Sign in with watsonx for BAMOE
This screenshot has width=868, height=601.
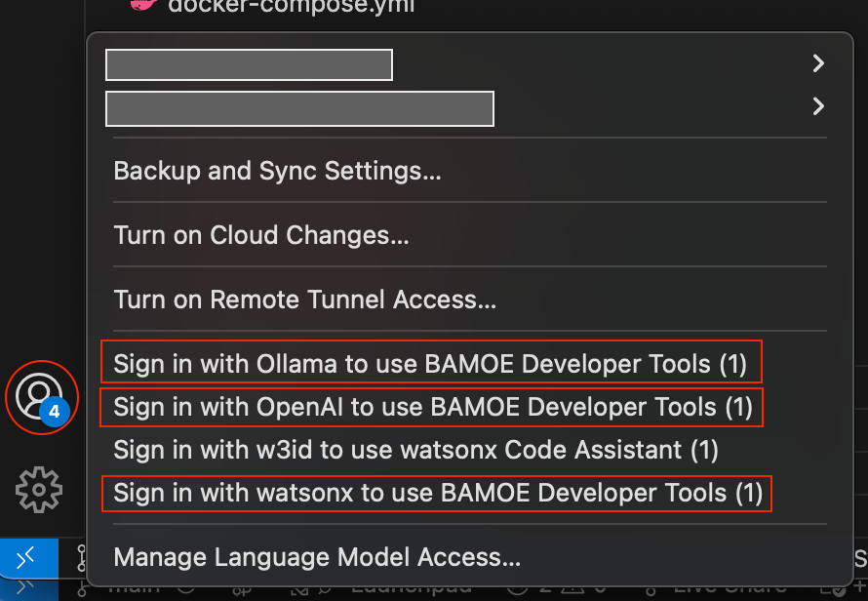tap(438, 493)
